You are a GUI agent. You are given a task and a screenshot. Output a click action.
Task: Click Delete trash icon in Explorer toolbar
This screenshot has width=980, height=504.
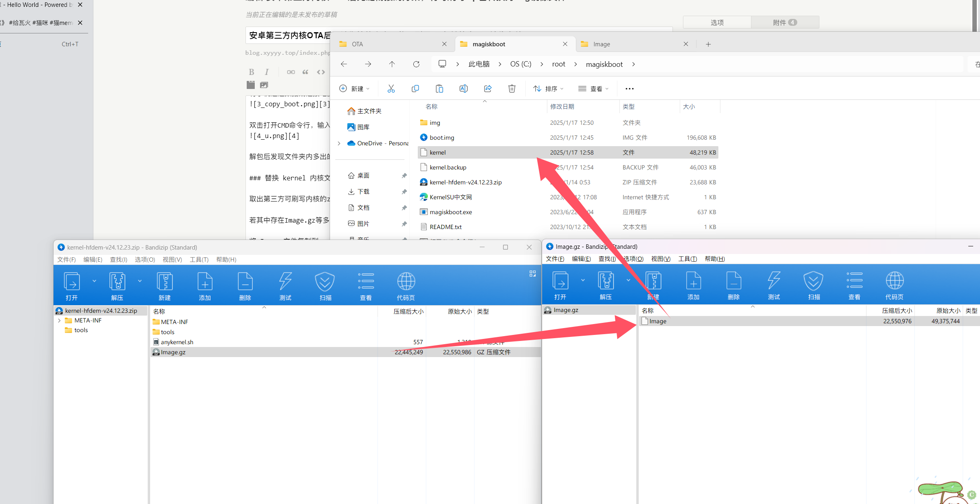click(x=512, y=89)
